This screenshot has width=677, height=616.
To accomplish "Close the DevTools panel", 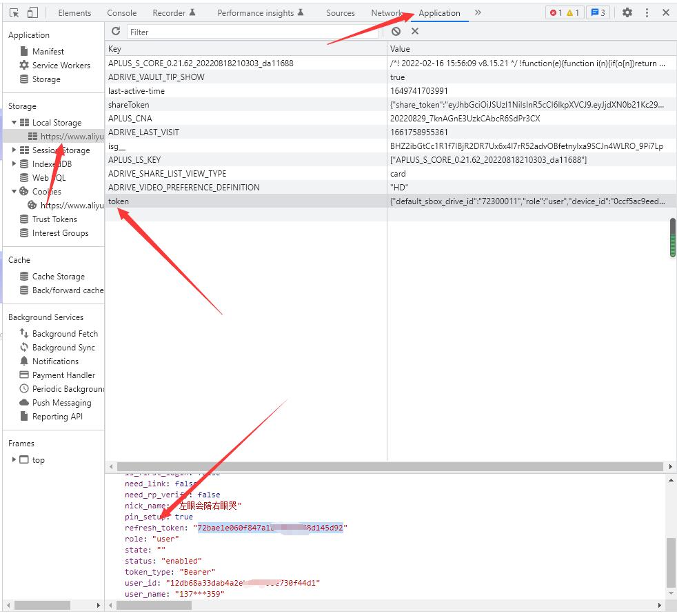I will pos(666,13).
